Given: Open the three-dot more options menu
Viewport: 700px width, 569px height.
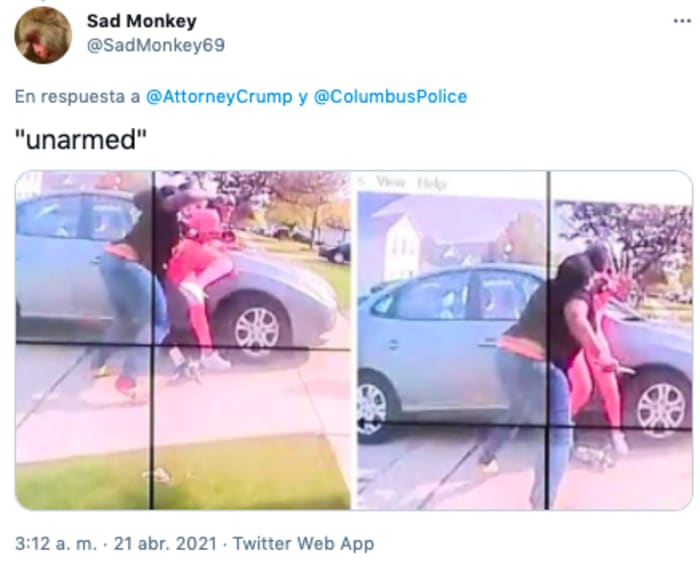Looking at the screenshot, I should 682,21.
